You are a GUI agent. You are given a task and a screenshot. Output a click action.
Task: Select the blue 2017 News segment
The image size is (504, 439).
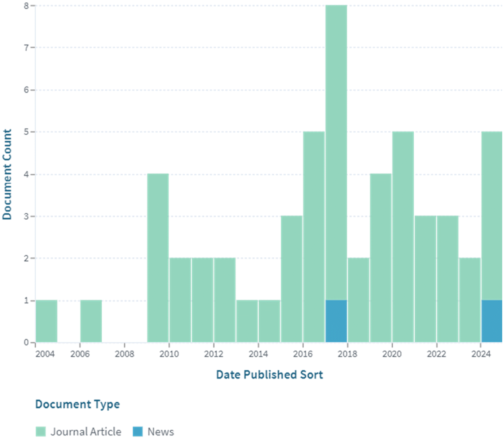click(x=336, y=321)
